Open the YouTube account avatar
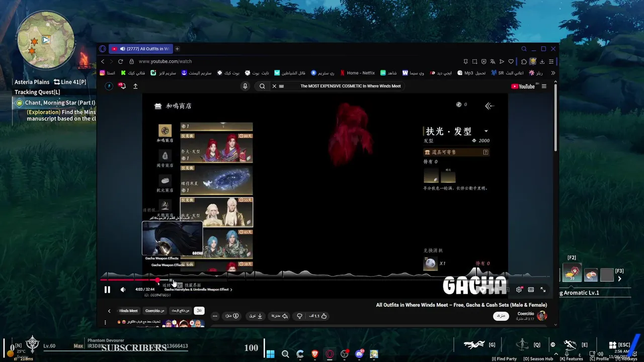Screen dimensions: 644x362 pos(109,86)
